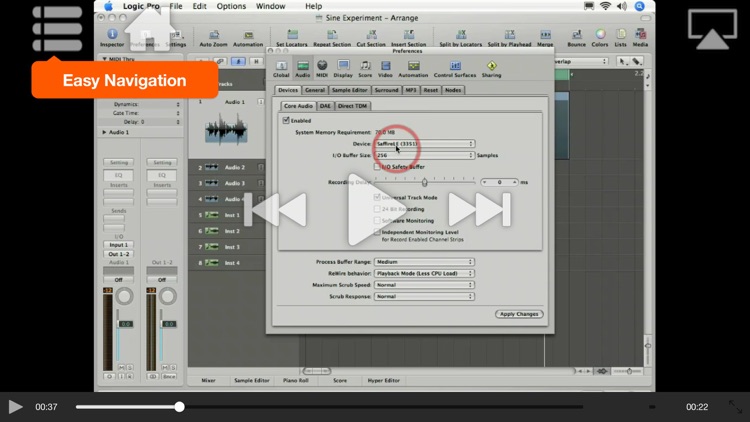Toggle Software Monitoring checkbox
This screenshot has height=422, width=750.
(377, 221)
